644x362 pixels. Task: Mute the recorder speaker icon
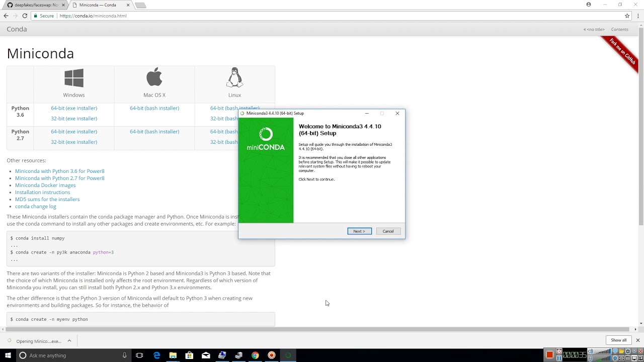591,351
